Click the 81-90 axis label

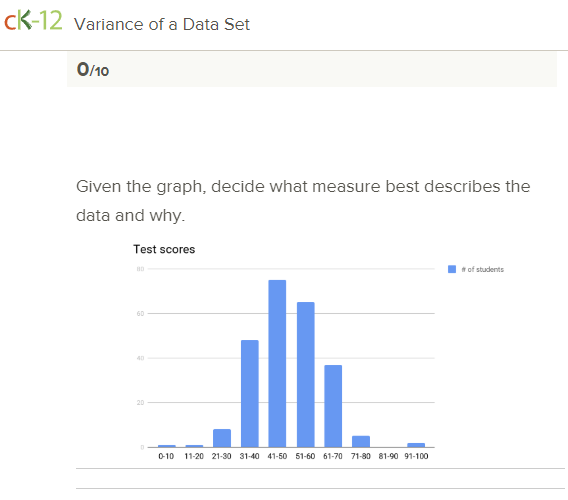388,456
